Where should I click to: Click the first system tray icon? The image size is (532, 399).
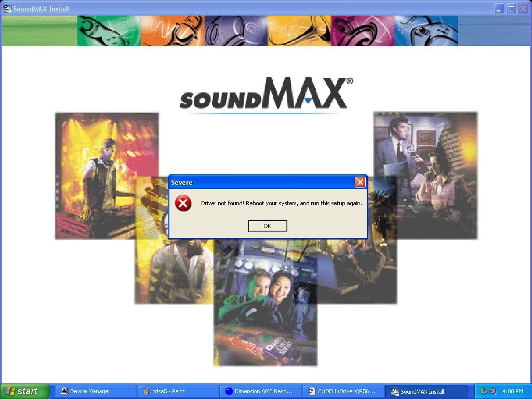coord(484,391)
